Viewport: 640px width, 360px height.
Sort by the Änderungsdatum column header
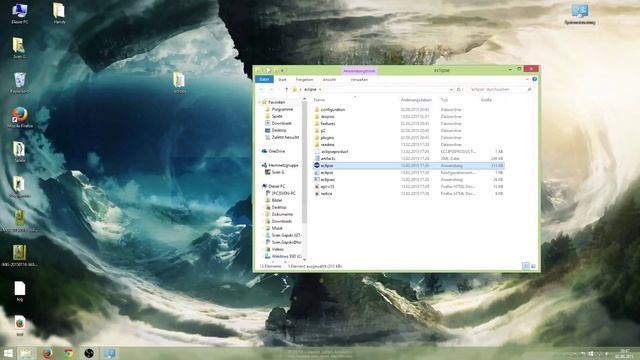(416, 100)
